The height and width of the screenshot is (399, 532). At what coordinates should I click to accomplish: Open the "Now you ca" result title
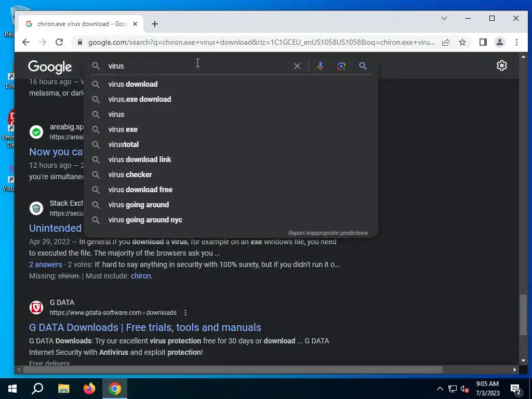coord(56,152)
